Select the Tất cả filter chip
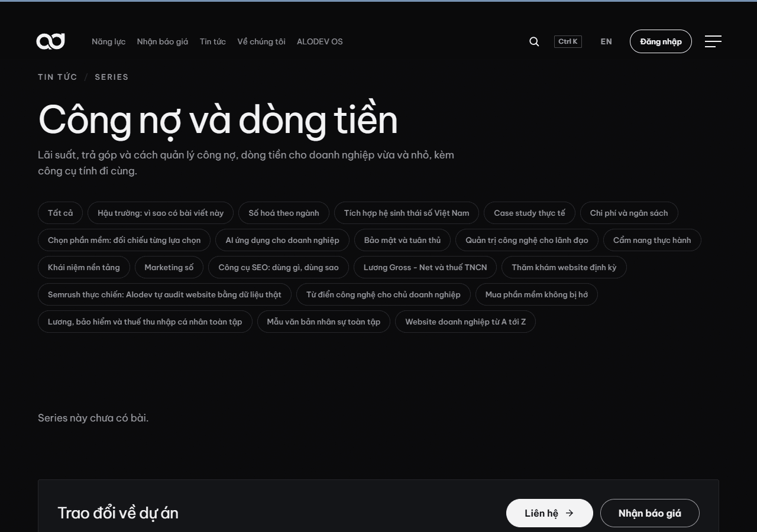Viewport: 757px width, 532px height. [x=60, y=213]
